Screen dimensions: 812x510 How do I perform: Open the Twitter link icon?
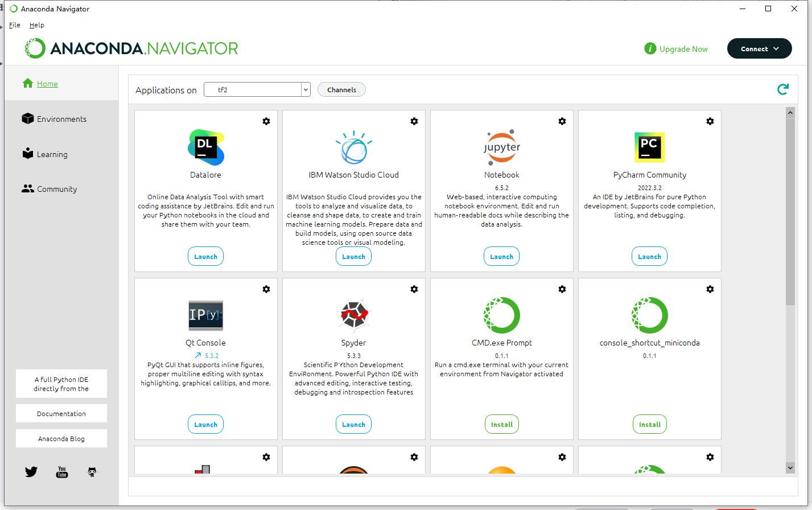tap(31, 472)
